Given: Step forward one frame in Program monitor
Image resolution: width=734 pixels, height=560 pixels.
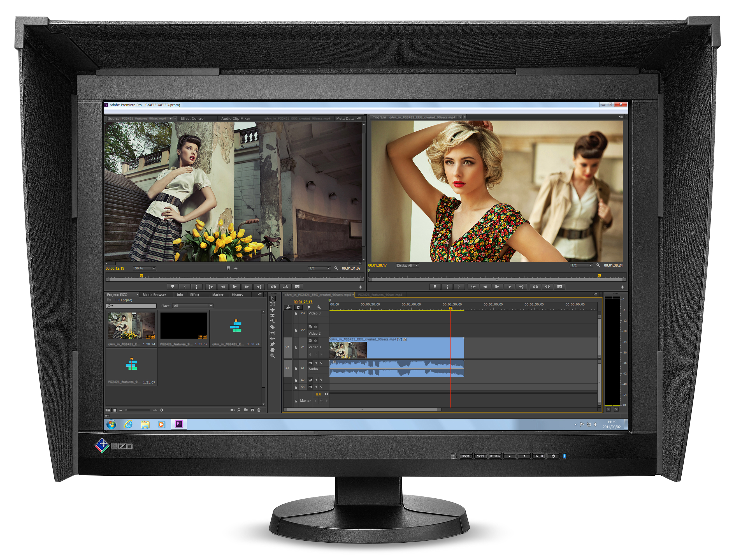Looking at the screenshot, I should point(509,287).
